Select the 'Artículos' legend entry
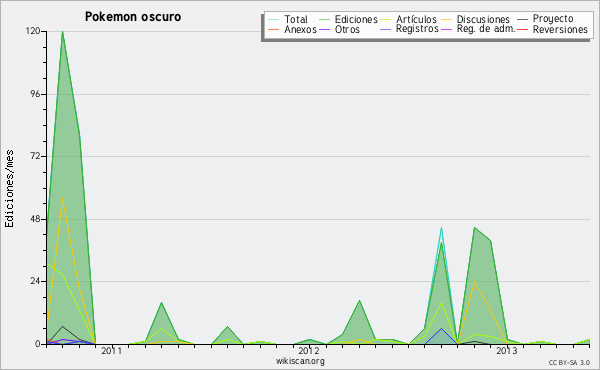This screenshot has height=370, width=600. point(416,19)
